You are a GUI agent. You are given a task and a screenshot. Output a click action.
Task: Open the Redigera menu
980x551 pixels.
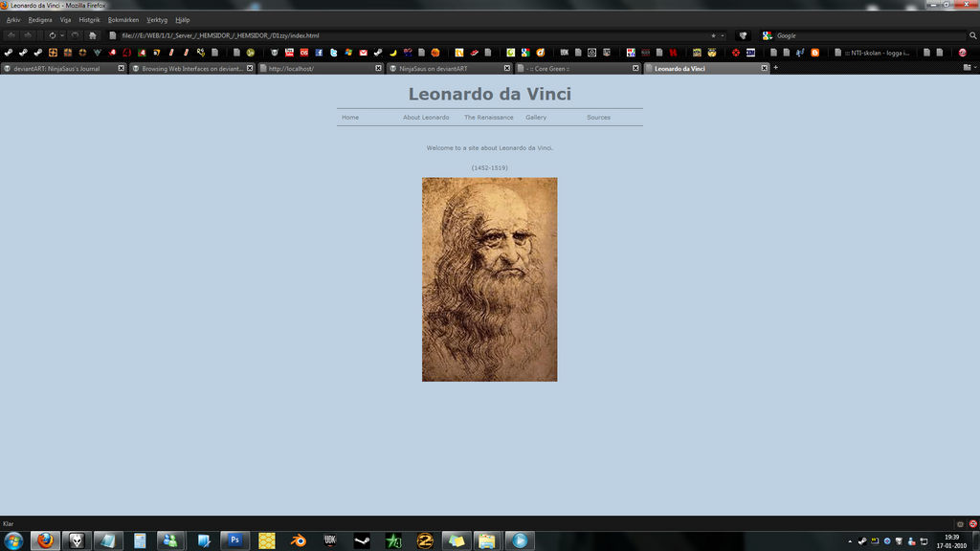click(40, 20)
